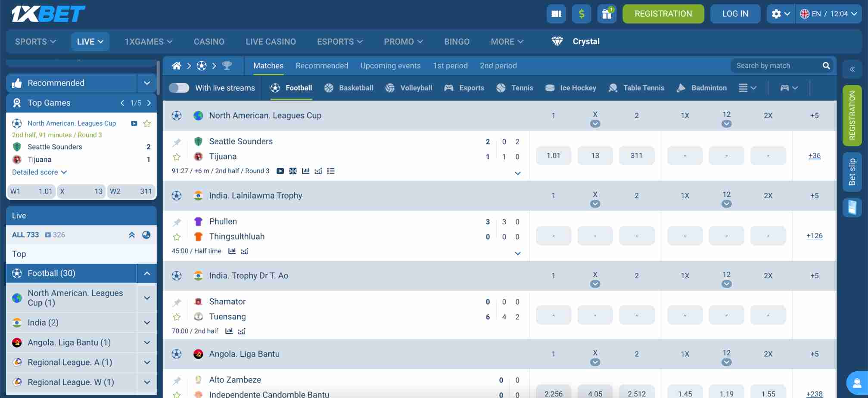This screenshot has width=868, height=398.
Task: Go to previous Top Games slide
Action: point(122,103)
